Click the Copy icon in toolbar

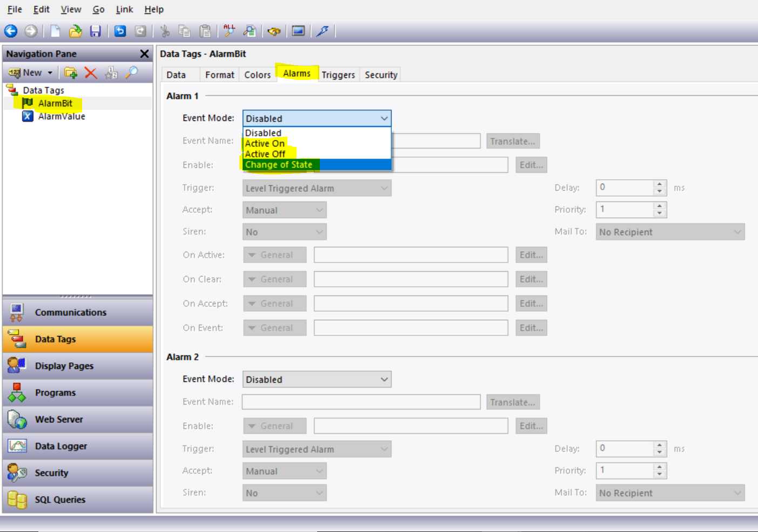click(185, 31)
